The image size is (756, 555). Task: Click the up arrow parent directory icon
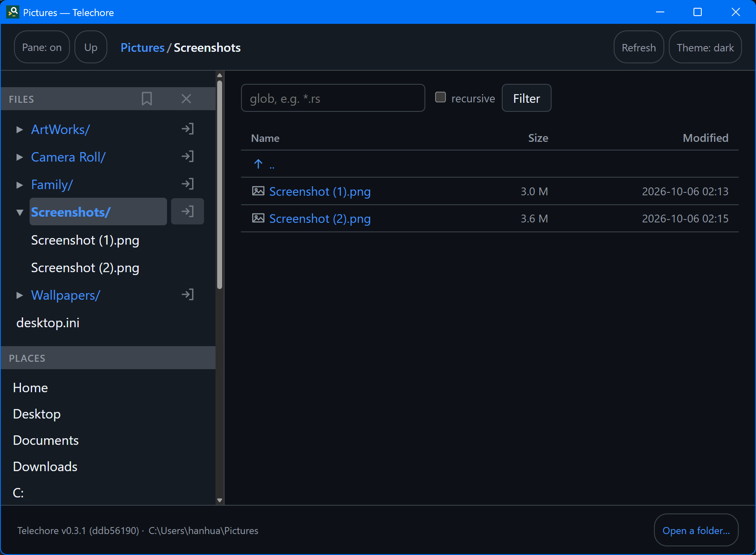[x=258, y=164]
